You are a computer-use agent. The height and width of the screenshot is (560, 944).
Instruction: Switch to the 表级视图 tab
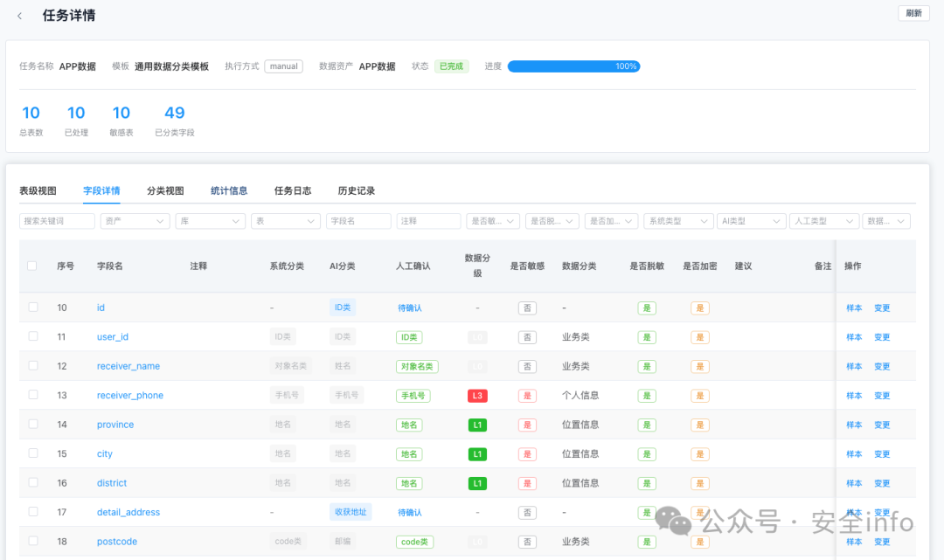(38, 190)
